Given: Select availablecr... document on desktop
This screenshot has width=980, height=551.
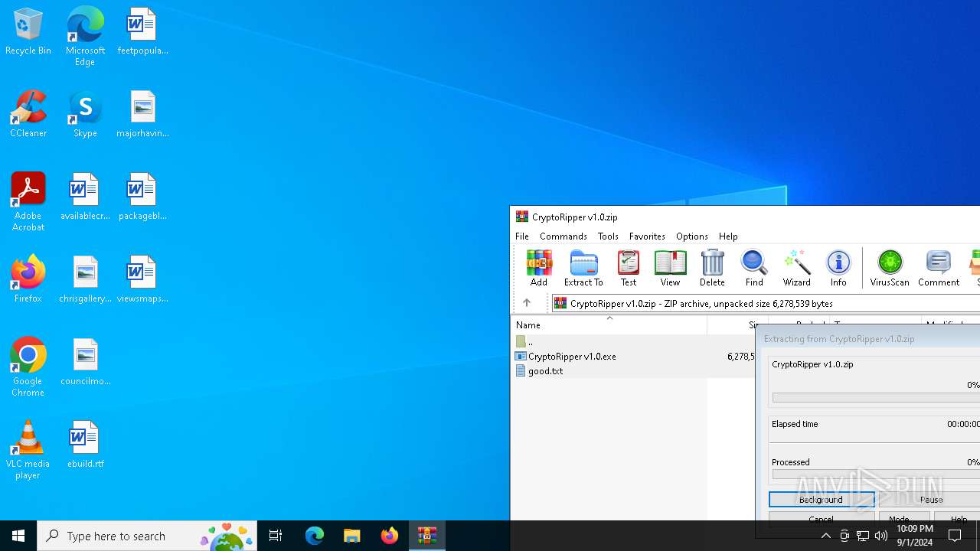Looking at the screenshot, I should click(x=85, y=197).
